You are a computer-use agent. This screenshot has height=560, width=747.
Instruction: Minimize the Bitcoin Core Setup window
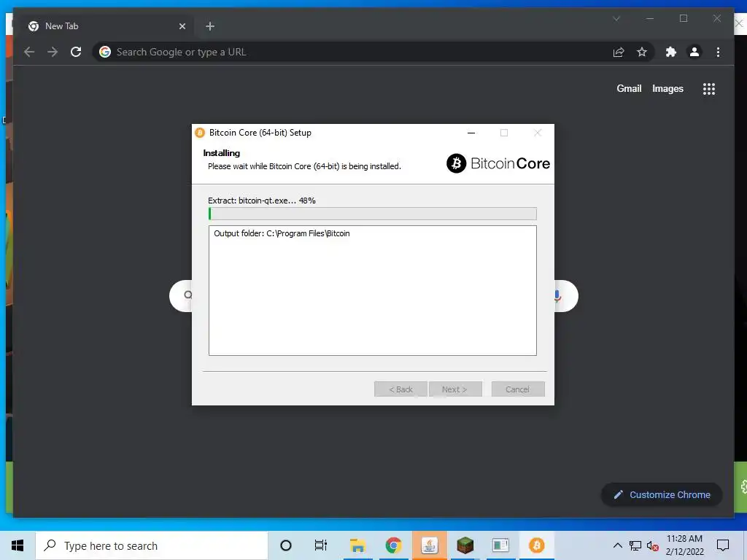click(471, 133)
